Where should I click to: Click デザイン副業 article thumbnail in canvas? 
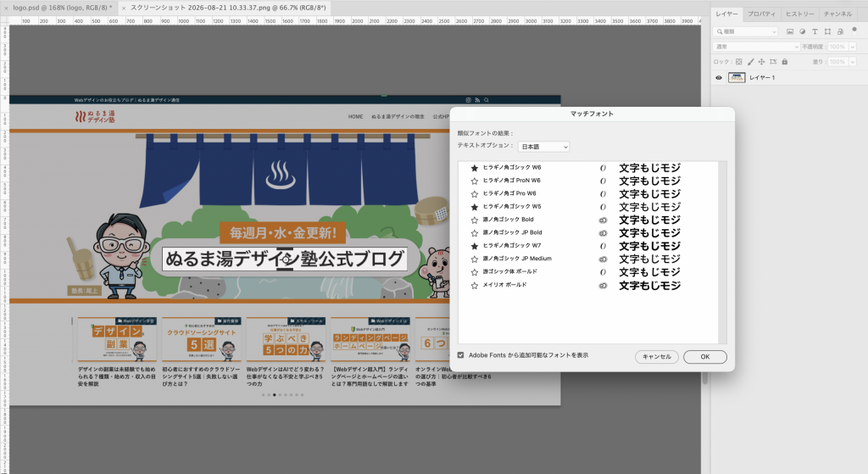coord(117,339)
